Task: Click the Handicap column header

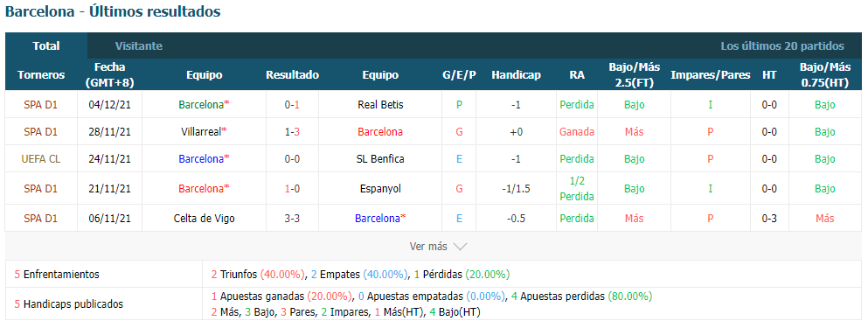Action: [x=516, y=75]
